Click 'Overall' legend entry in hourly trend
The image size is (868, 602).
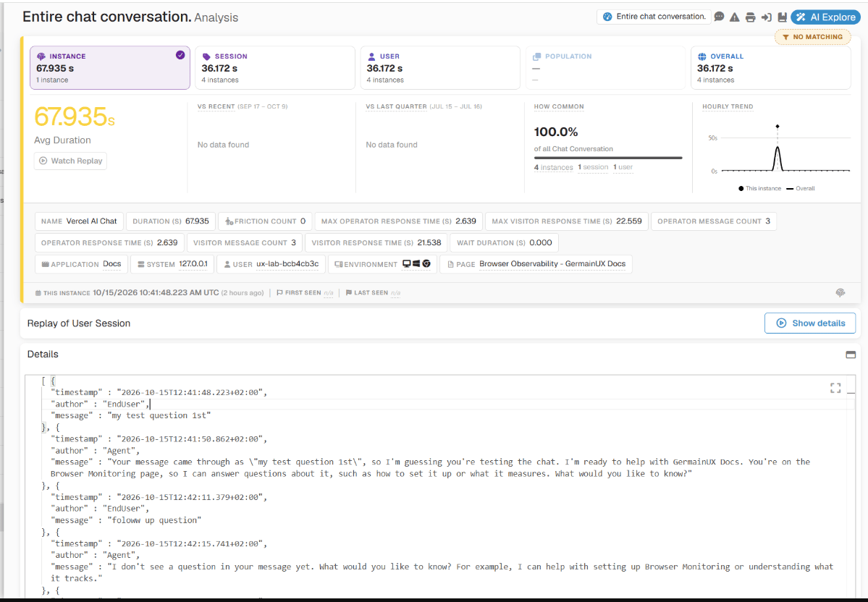[x=801, y=189]
